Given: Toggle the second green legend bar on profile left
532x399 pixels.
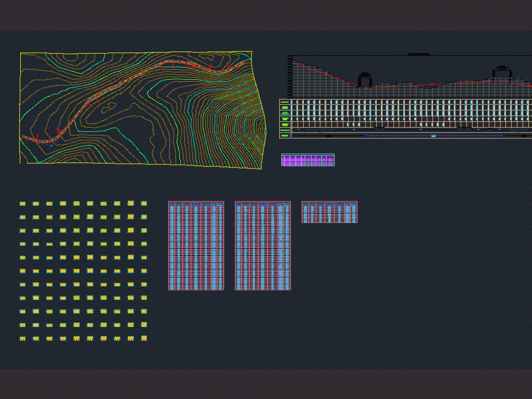Looking at the screenshot, I should tap(284, 107).
